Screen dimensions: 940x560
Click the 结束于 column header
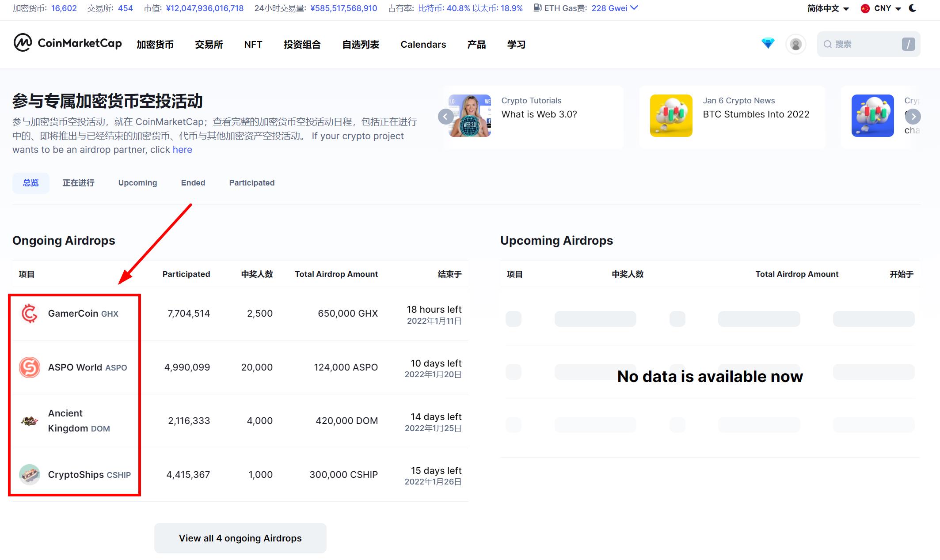pyautogui.click(x=450, y=274)
